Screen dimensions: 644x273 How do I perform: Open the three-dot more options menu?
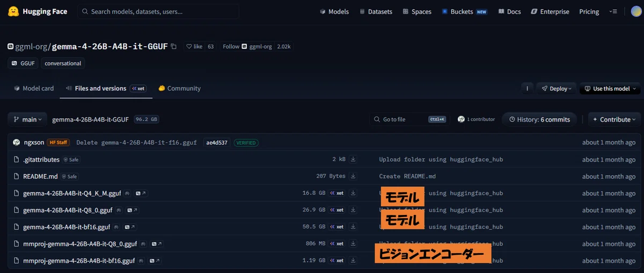pyautogui.click(x=528, y=89)
